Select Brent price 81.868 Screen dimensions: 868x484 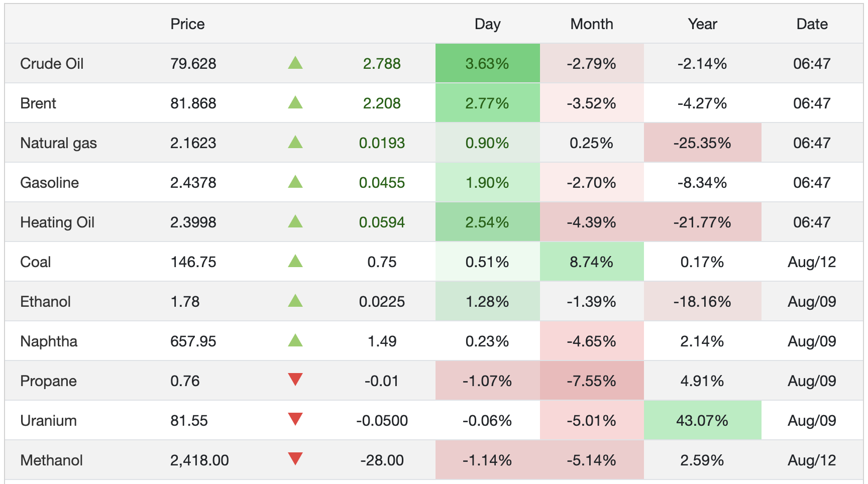click(x=193, y=103)
